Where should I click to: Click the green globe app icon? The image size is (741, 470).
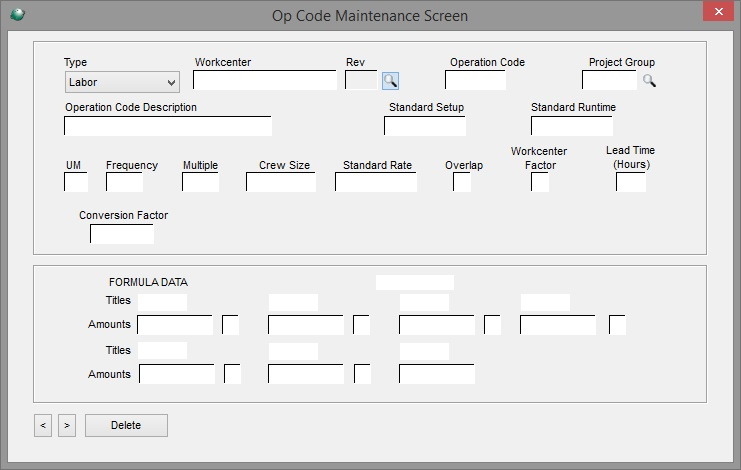pos(17,15)
